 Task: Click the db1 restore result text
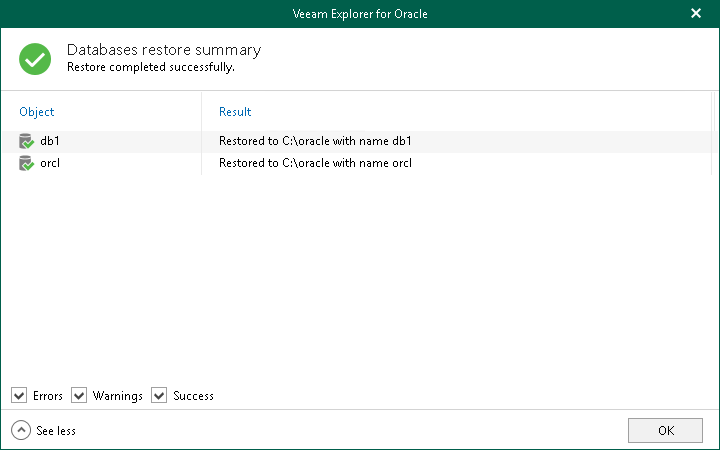pos(315,141)
